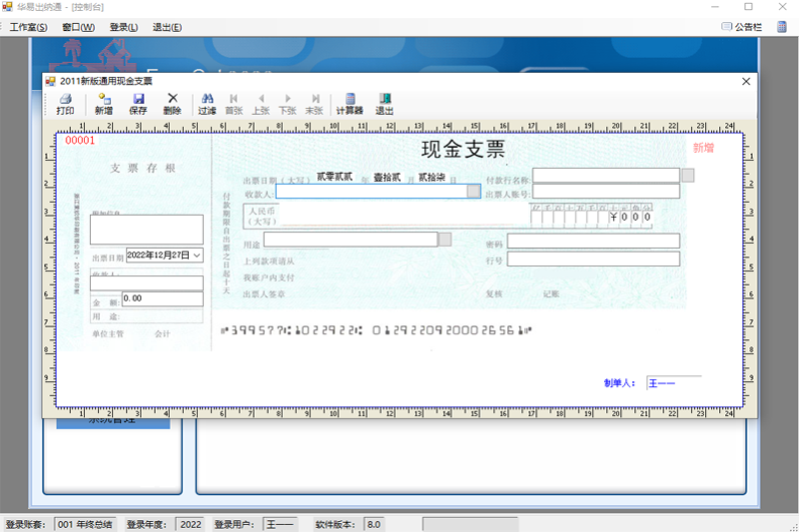The width and height of the screenshot is (799, 532).
Task: Click cheque number 00001
Action: (x=80, y=141)
